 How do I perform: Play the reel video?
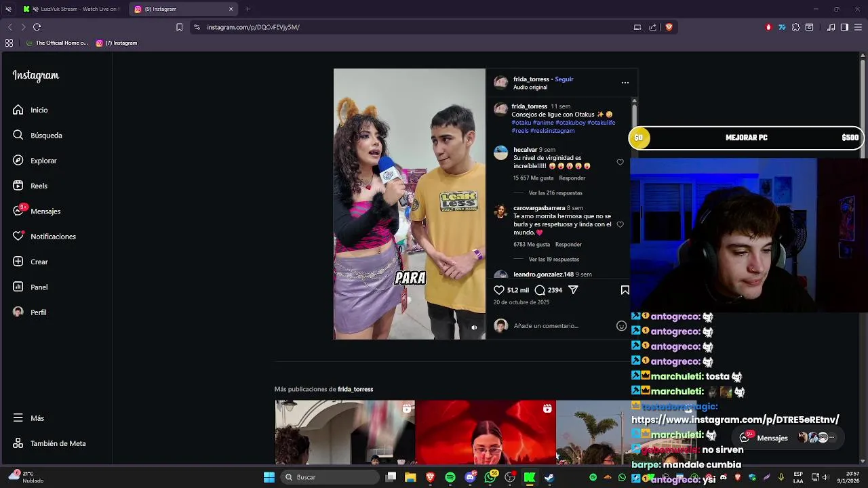pos(409,204)
